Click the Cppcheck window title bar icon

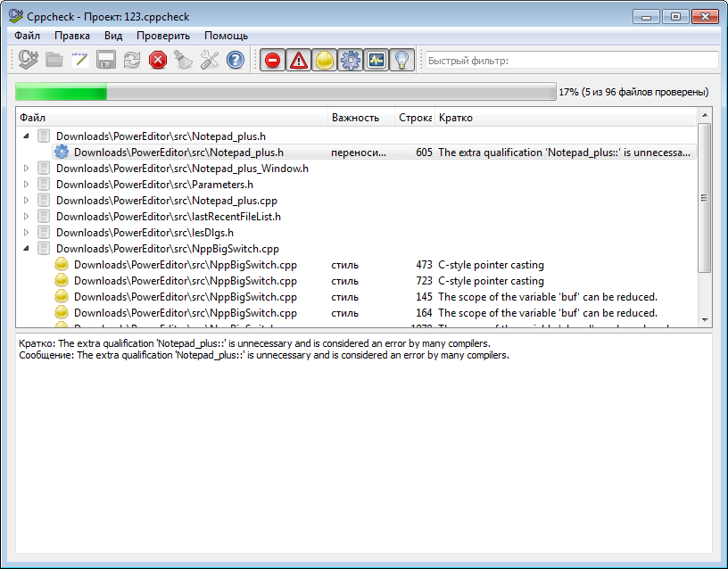[x=15, y=16]
